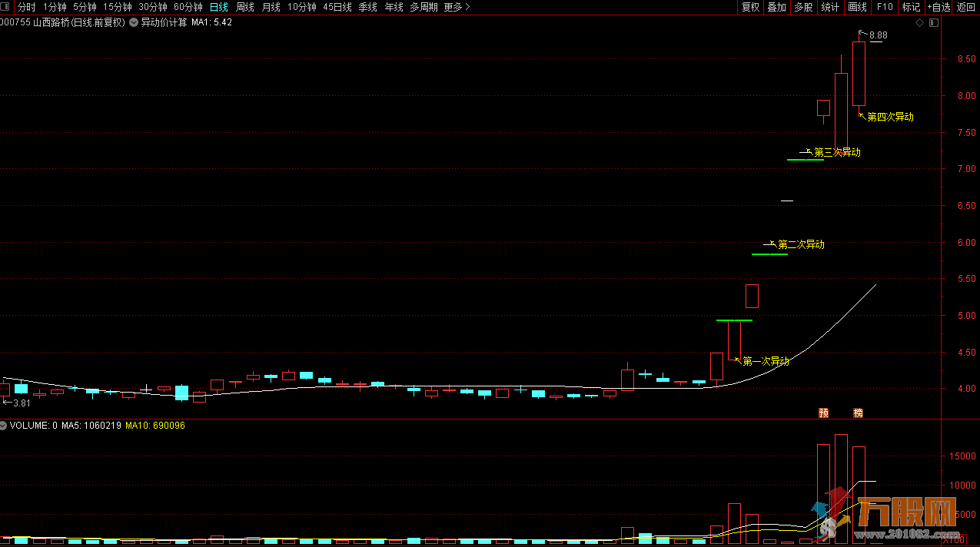Click the 第四次异动 annotation label
Image resolution: width=980 pixels, height=547 pixels.
pos(890,117)
